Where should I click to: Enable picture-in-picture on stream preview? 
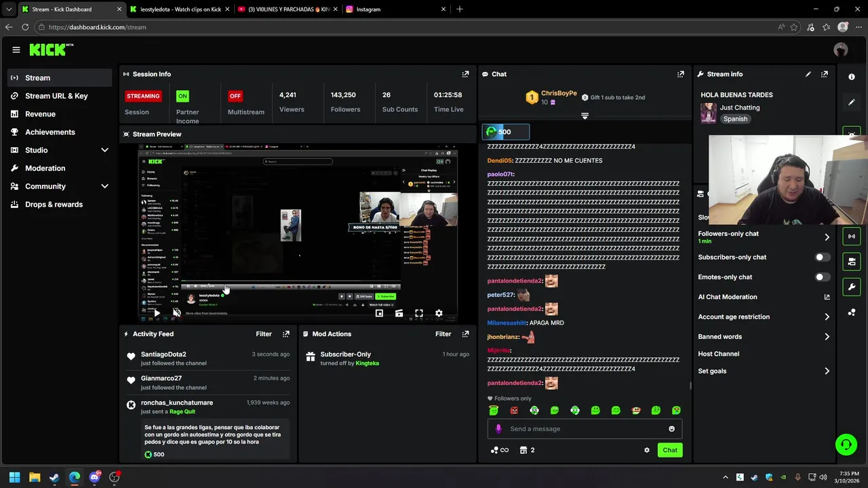point(379,313)
